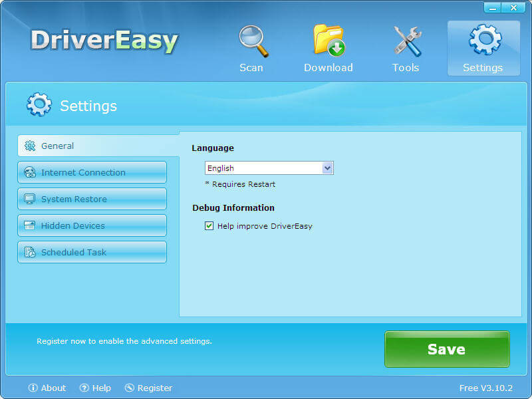Open the Internet Connection settings tab

click(92, 172)
